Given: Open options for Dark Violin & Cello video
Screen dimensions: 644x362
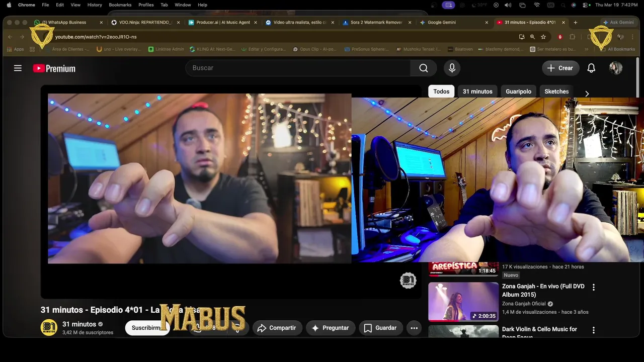Looking at the screenshot, I should point(593,330).
